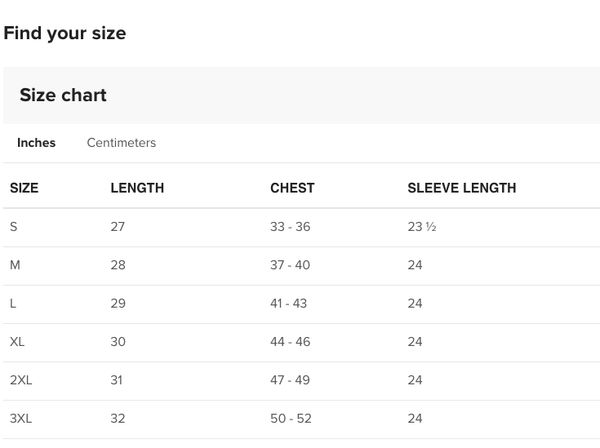This screenshot has width=600, height=448.
Task: Click the length value 31
Action: click(x=117, y=380)
